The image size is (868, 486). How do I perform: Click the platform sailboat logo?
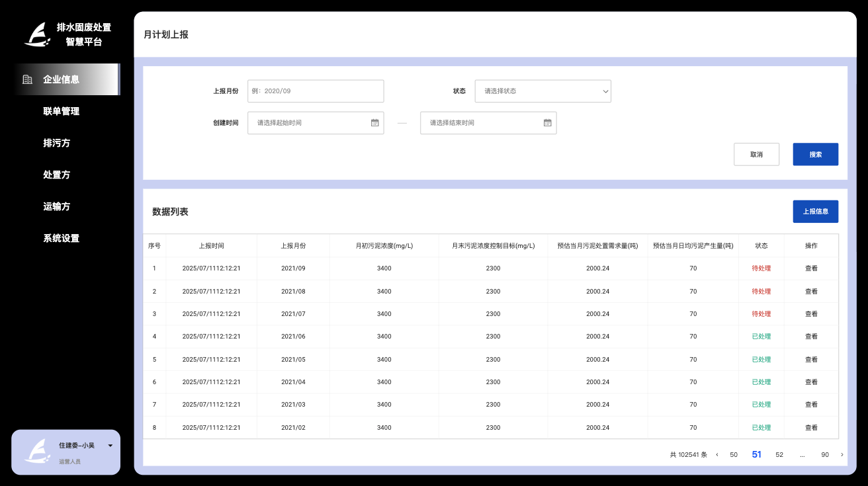coord(38,35)
